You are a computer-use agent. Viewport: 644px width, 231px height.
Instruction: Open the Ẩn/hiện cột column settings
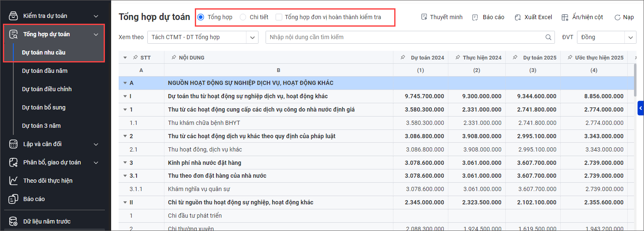point(565,17)
